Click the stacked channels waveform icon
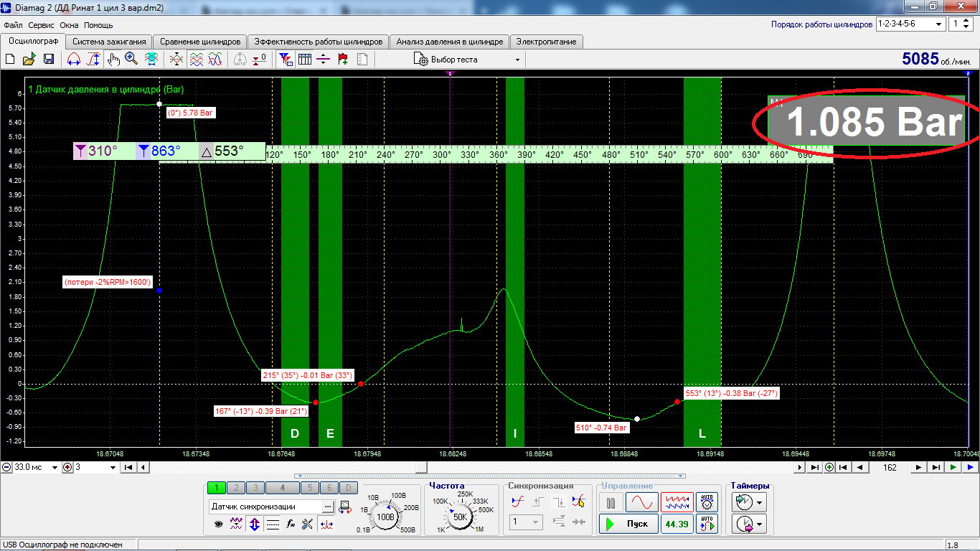 click(x=196, y=60)
